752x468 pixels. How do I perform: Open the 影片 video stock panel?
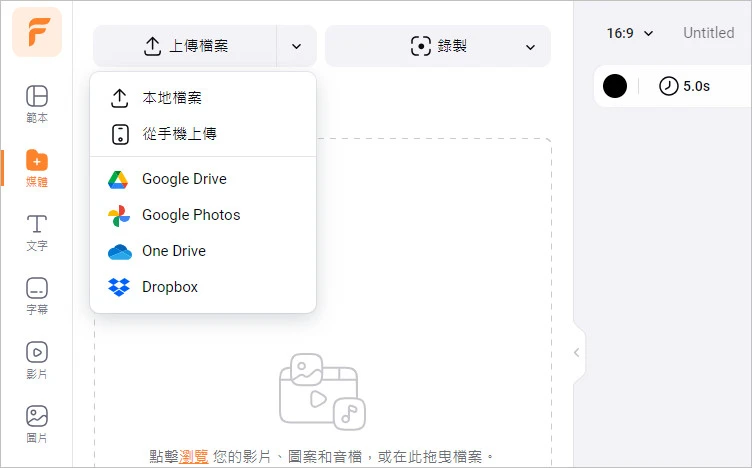coord(37,360)
